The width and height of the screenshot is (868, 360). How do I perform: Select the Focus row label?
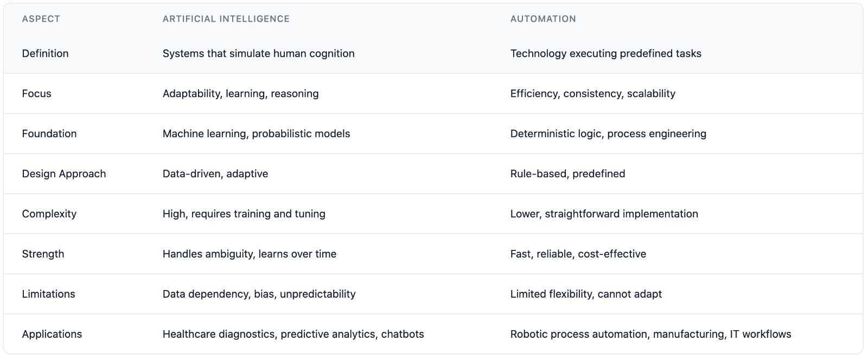[x=36, y=94]
